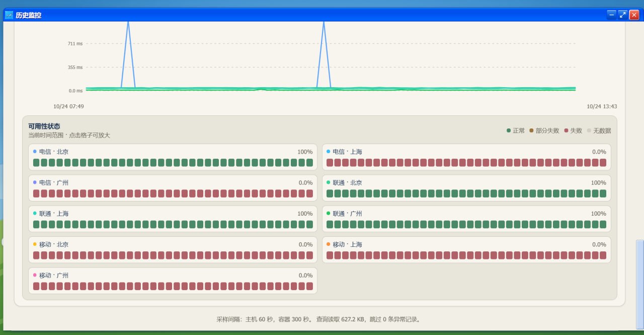Viewport: 644px width, 335px height.
Task: Toggle the 正常 legend item
Action: tap(516, 130)
